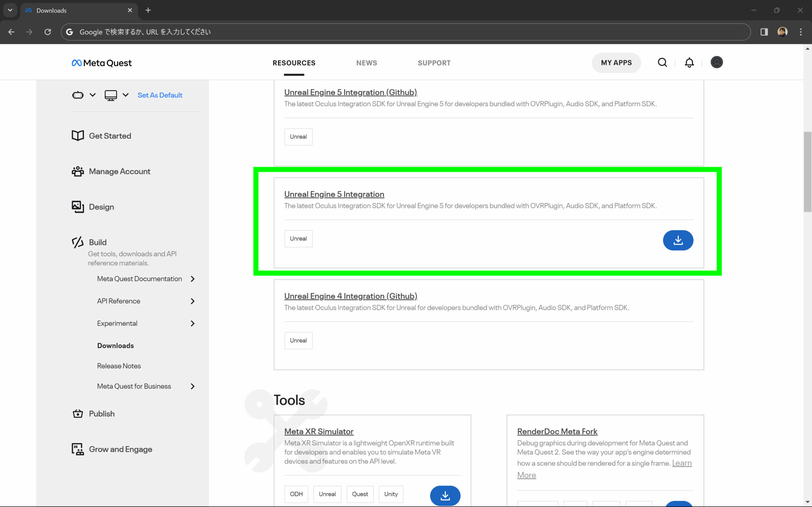
Task: Expand the API Reference submenu
Action: [x=192, y=301]
